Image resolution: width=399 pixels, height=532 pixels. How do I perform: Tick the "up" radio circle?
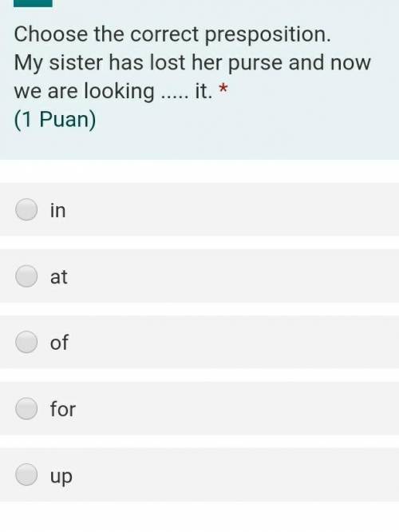coord(26,474)
